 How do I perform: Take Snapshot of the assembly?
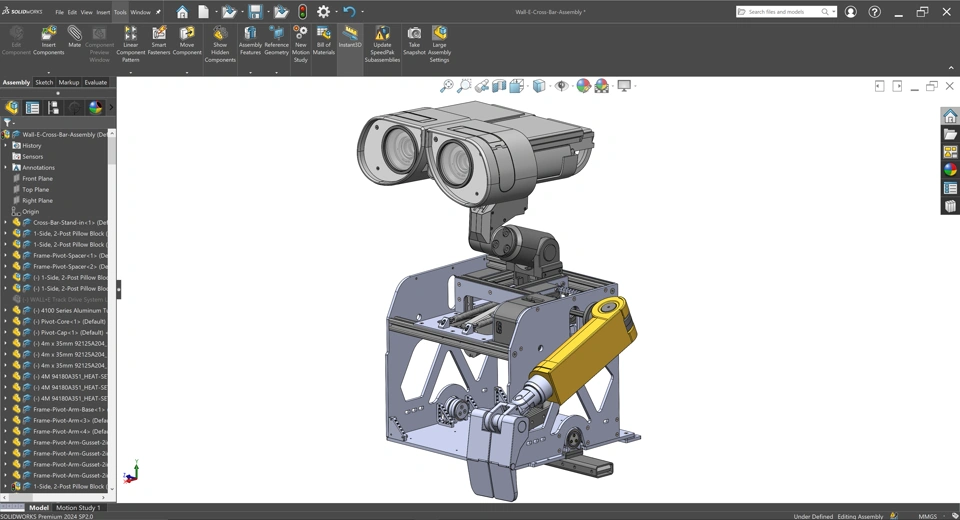tap(414, 40)
